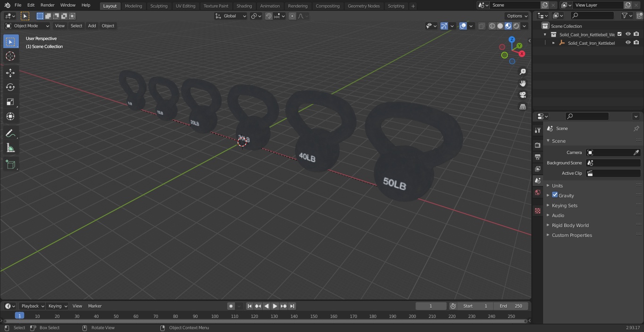Toggle the Gravity checkbox
644x332 pixels.
555,195
